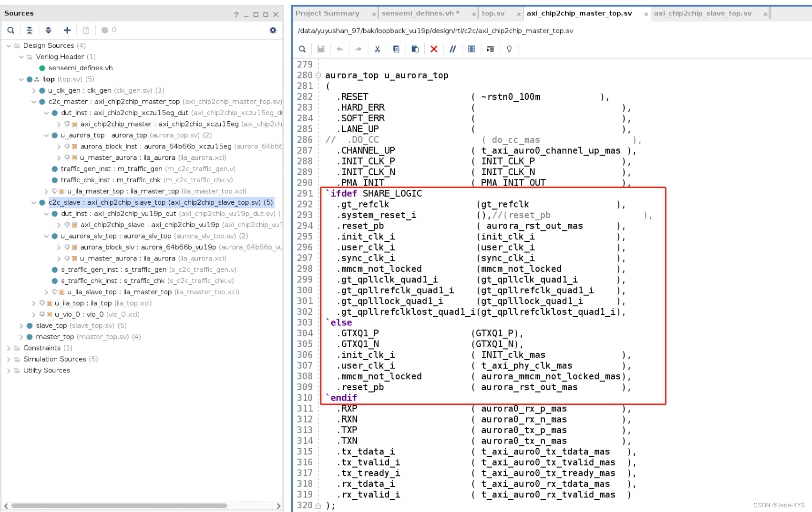The width and height of the screenshot is (812, 512).
Task: Toggle column selection mode in editor
Action: (x=471, y=49)
